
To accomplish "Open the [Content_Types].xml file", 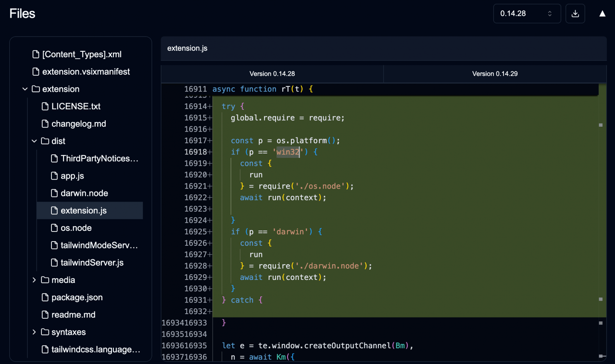I will click(x=81, y=55).
